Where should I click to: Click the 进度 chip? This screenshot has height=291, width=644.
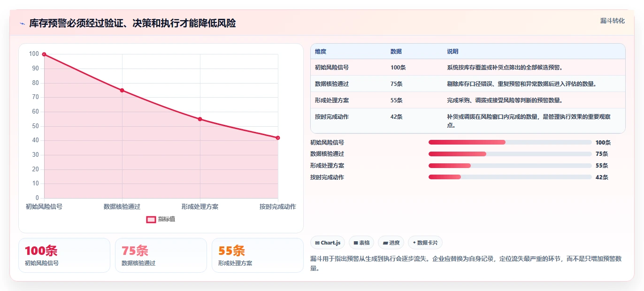pyautogui.click(x=391, y=243)
